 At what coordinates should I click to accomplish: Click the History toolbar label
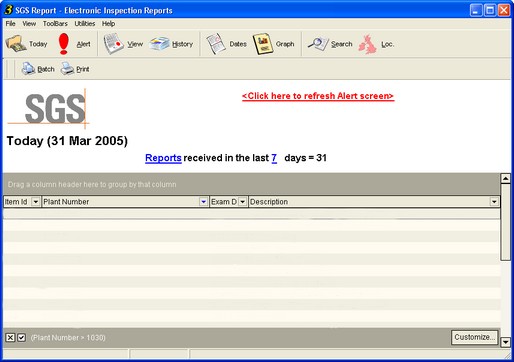click(x=182, y=44)
